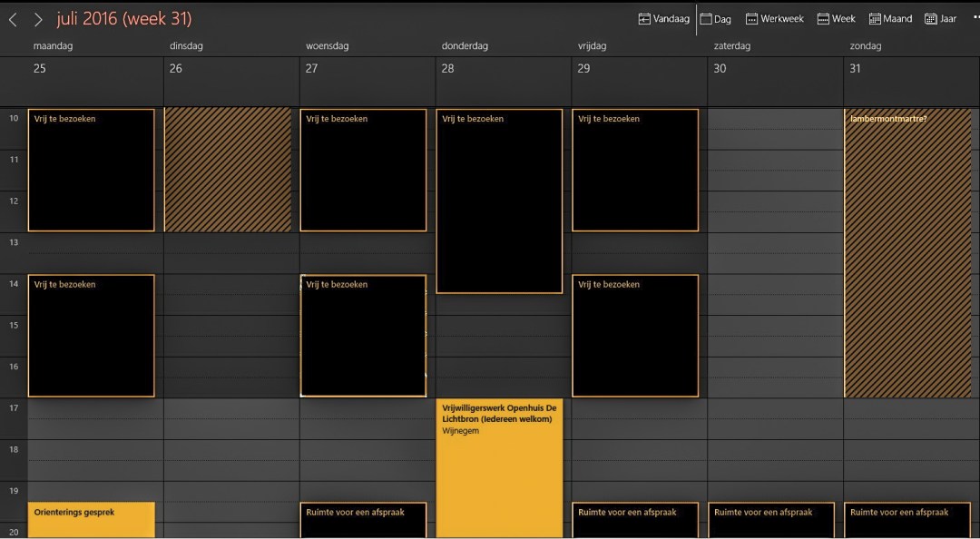Jump to today via Vandaag

tap(664, 19)
